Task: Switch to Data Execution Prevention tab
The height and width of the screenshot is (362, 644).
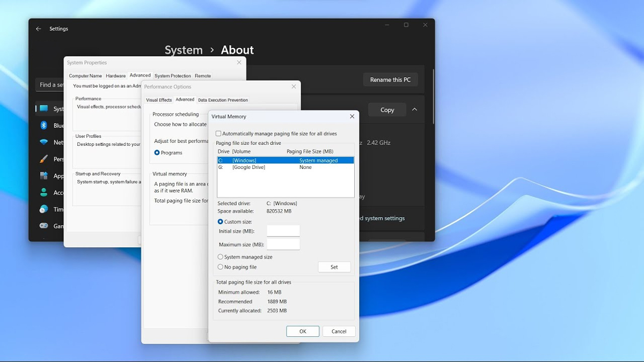Action: [223, 100]
